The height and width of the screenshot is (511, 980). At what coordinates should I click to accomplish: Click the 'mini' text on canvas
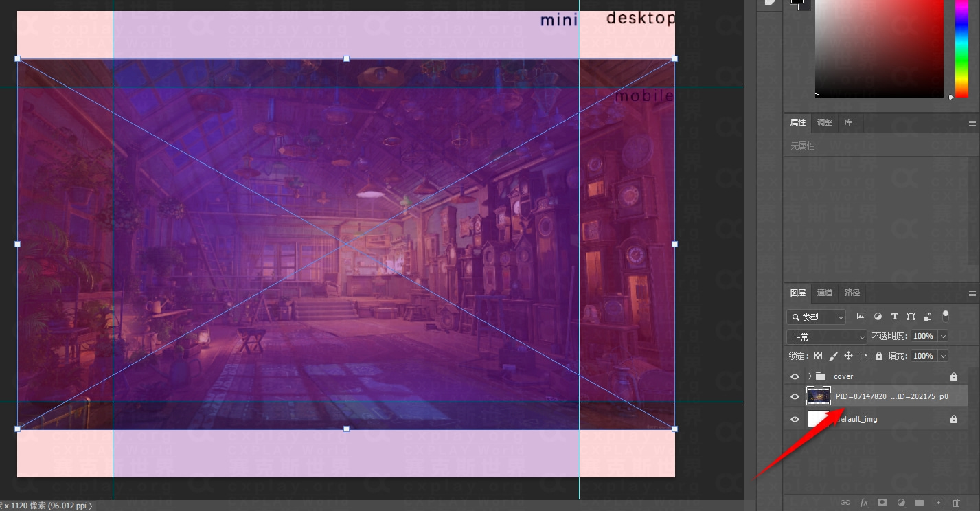[559, 21]
